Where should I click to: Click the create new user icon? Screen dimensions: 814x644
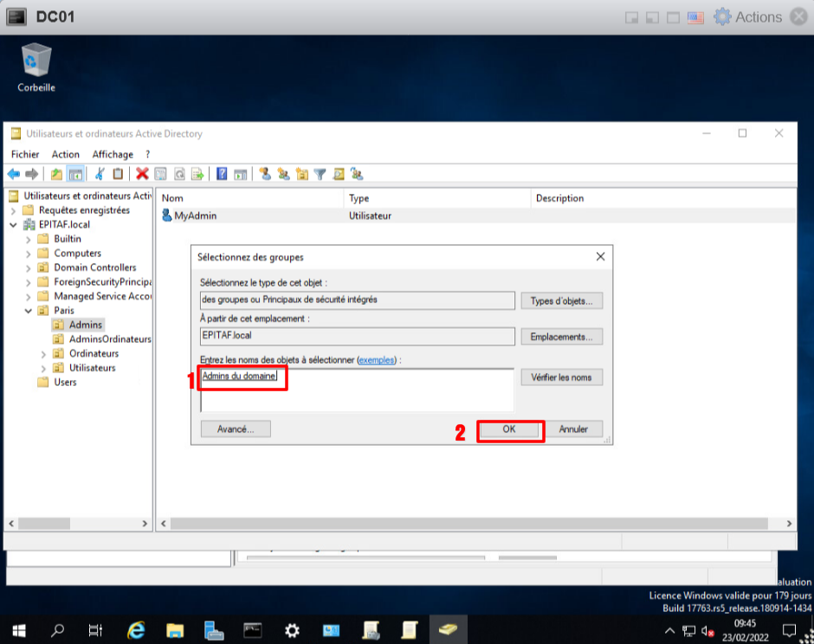(x=265, y=174)
